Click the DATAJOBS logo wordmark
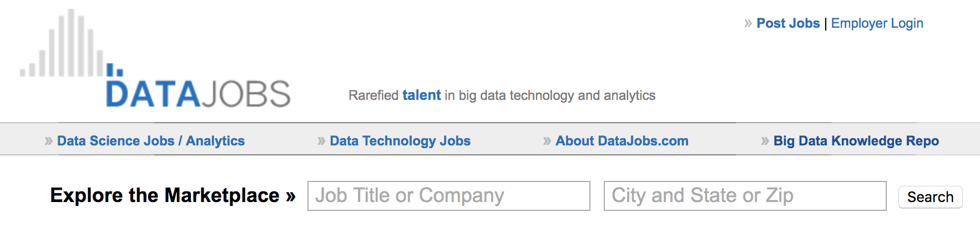 (x=198, y=94)
